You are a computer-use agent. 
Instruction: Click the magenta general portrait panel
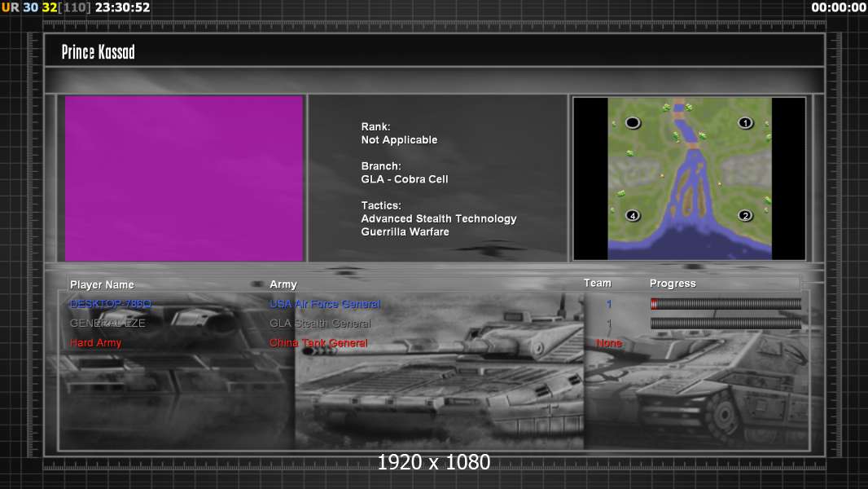coord(184,178)
